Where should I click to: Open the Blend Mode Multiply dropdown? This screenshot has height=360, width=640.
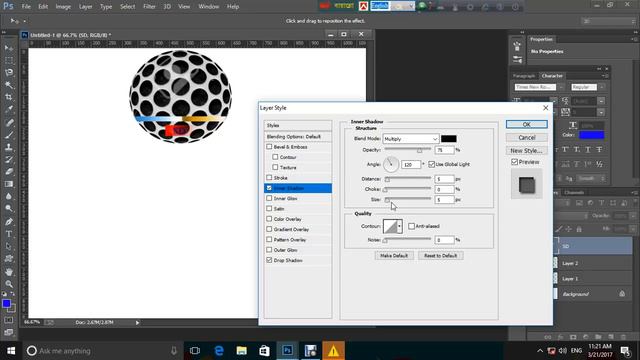411,139
